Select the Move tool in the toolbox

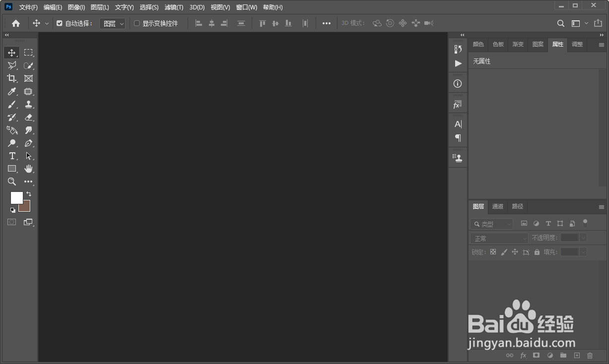(x=12, y=53)
